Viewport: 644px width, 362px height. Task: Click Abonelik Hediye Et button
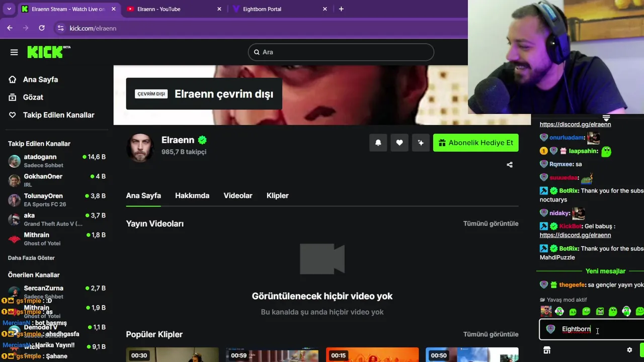(475, 143)
